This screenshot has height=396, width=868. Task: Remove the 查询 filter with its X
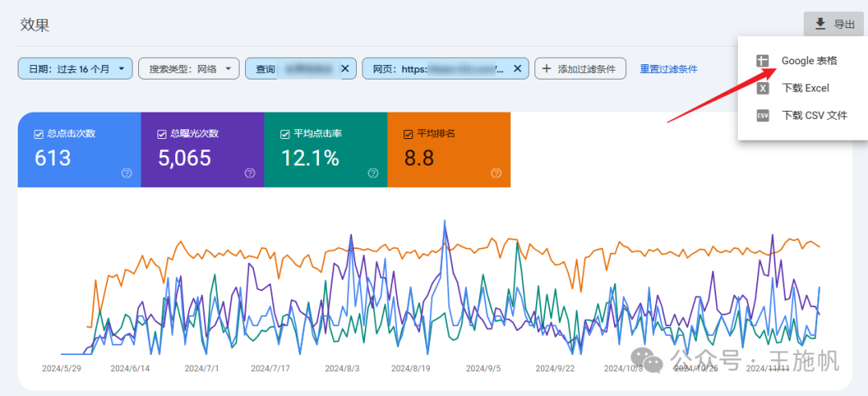345,68
